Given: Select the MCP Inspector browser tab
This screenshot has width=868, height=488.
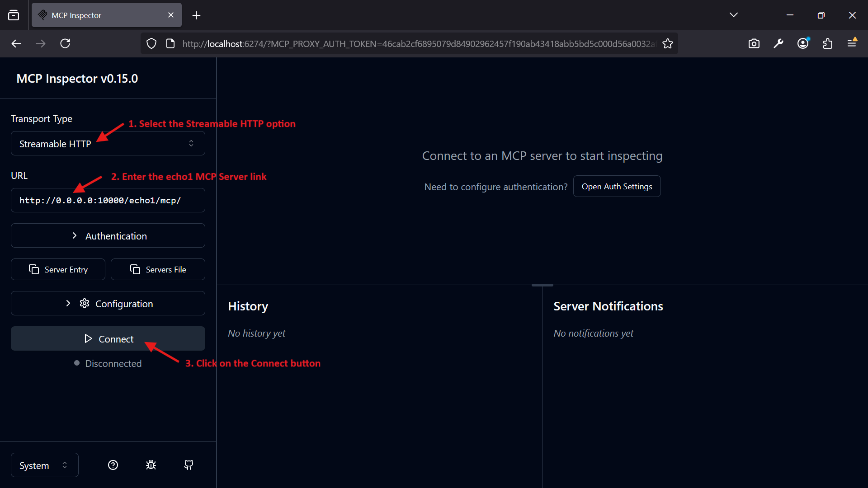Looking at the screenshot, I should click(107, 15).
